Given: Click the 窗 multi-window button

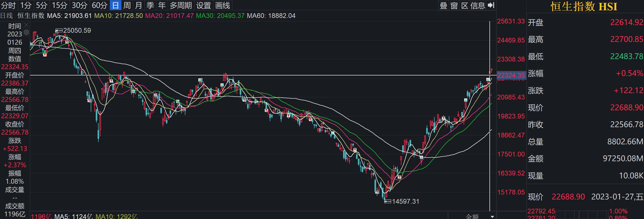Looking at the screenshot, I should tap(454, 5).
